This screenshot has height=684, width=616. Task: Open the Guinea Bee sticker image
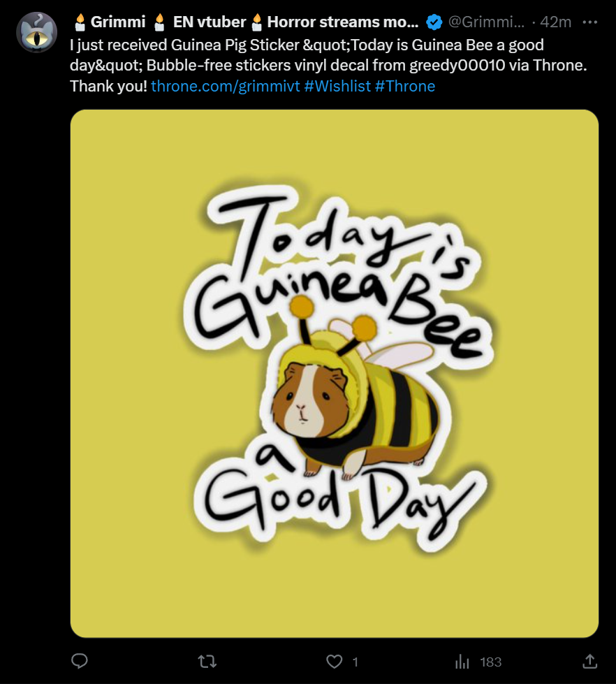click(x=335, y=373)
